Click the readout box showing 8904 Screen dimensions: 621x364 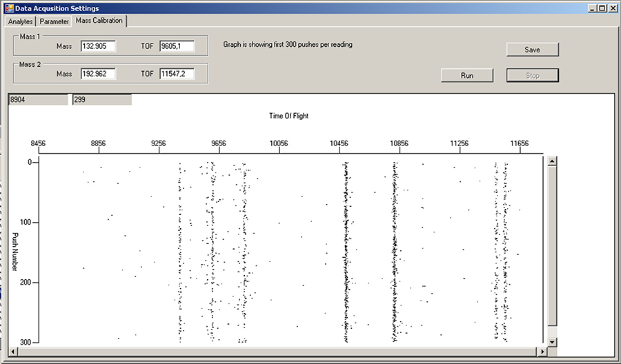pos(38,100)
